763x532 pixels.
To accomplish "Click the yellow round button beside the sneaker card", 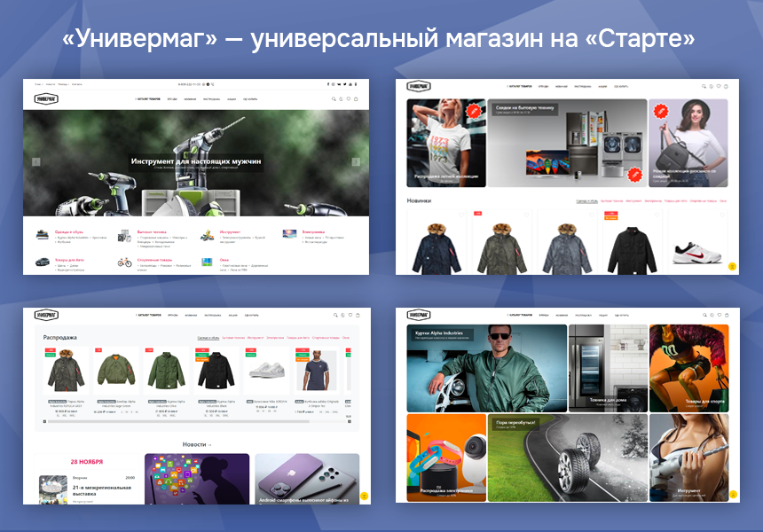I will 732,266.
